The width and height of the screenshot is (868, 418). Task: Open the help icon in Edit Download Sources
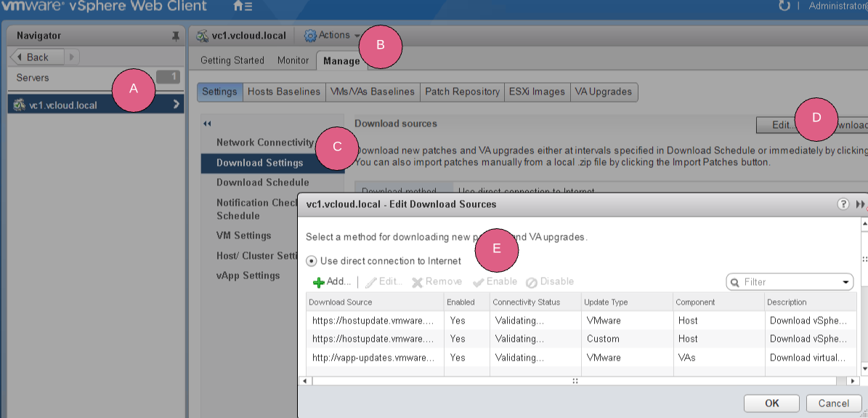pyautogui.click(x=843, y=204)
